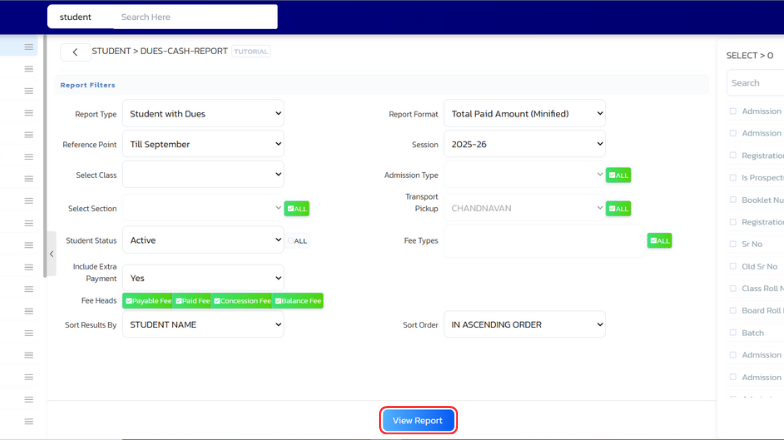The width and height of the screenshot is (784, 440).
Task: Tick the Sr No column checkbox
Action: point(733,244)
